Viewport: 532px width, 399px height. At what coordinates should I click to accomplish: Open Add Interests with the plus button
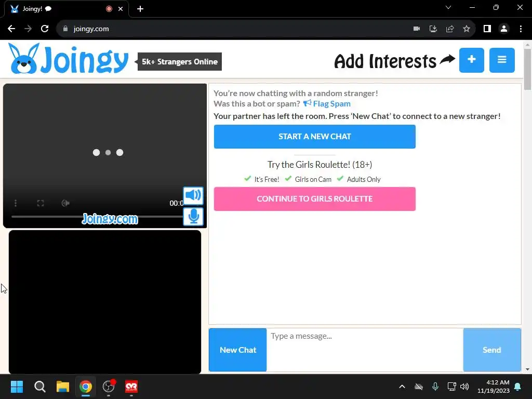tap(472, 60)
